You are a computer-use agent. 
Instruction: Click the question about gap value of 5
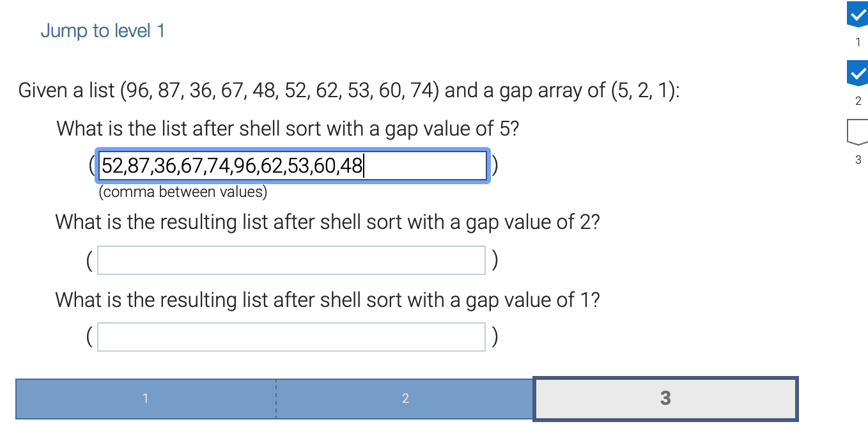(x=288, y=129)
